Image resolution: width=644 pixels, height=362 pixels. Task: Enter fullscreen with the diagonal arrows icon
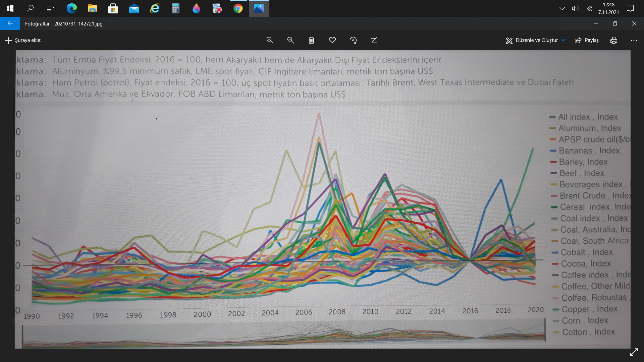[x=634, y=352]
